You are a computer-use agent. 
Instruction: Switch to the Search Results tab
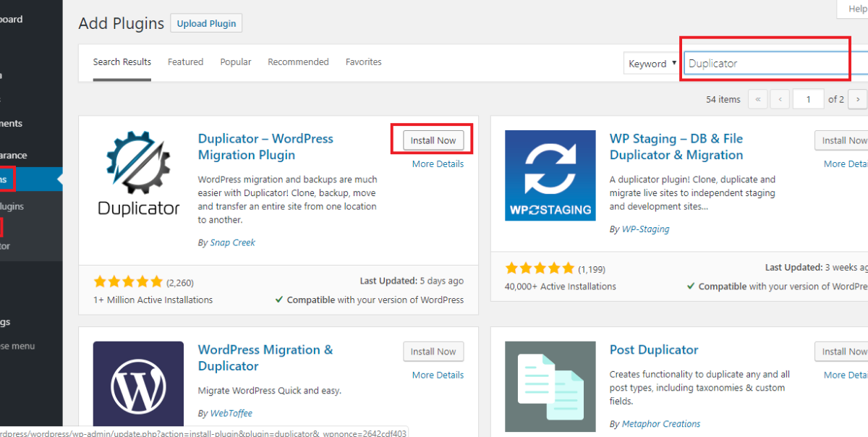[122, 62]
